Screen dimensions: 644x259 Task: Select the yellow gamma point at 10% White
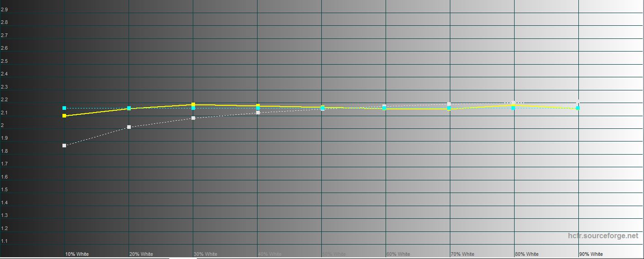pos(64,116)
